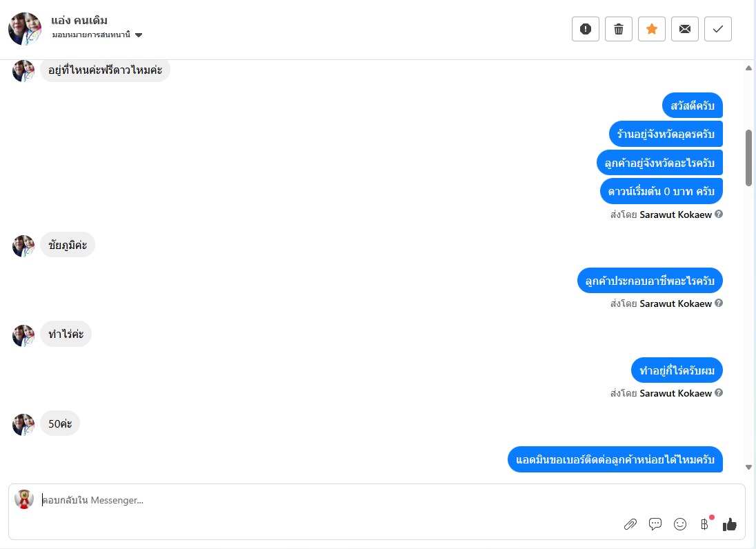Open Baht payment request icon

coord(705,524)
